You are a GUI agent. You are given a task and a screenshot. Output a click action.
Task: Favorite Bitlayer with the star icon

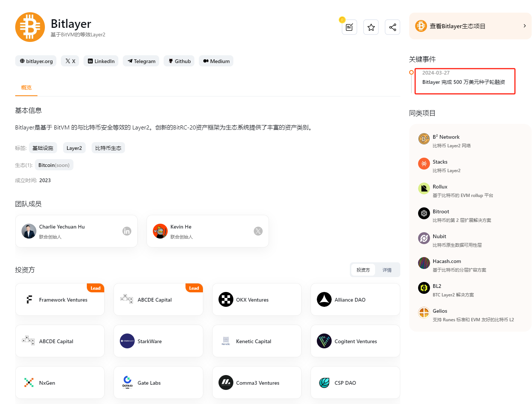coord(371,27)
